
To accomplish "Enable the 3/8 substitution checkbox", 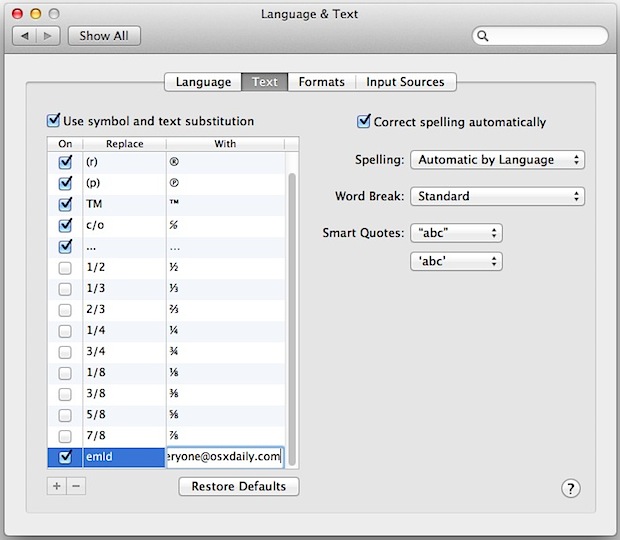I will click(x=65, y=394).
